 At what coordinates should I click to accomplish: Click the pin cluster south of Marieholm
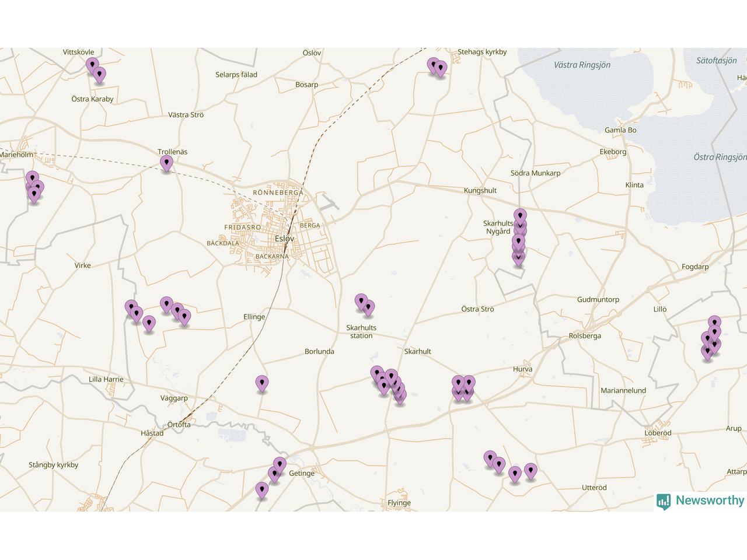[34, 187]
